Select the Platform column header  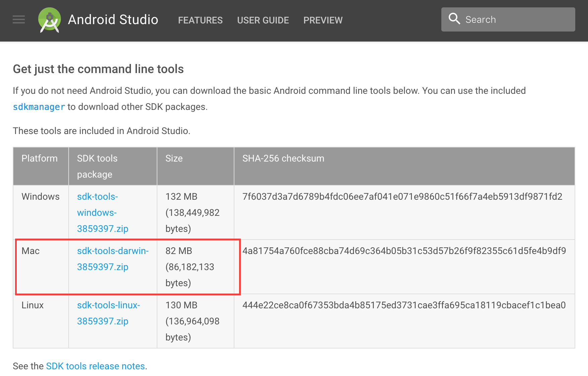click(x=40, y=158)
